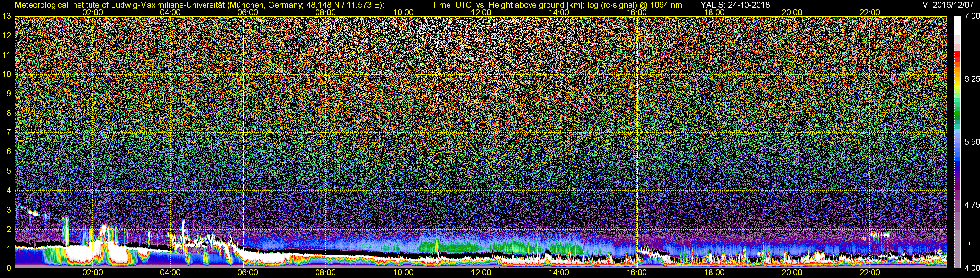The height and width of the screenshot is (278, 980).
Task: Click the 4 km height-axis label
Action: pyautogui.click(x=9, y=190)
